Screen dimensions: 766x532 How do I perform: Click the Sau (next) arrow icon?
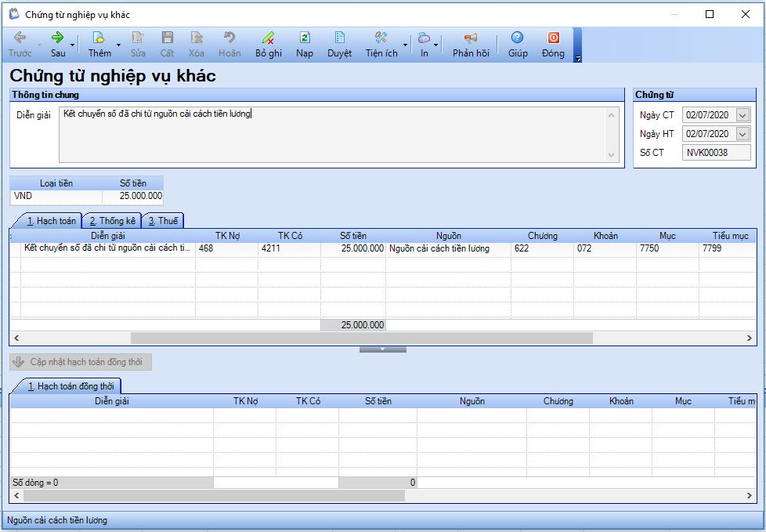pyautogui.click(x=58, y=38)
